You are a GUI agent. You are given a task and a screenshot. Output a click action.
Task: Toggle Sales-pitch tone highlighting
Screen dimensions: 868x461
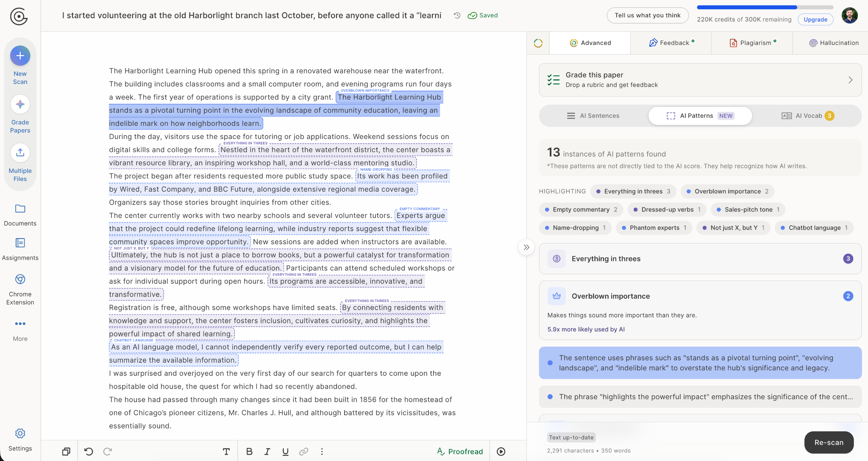tap(748, 210)
